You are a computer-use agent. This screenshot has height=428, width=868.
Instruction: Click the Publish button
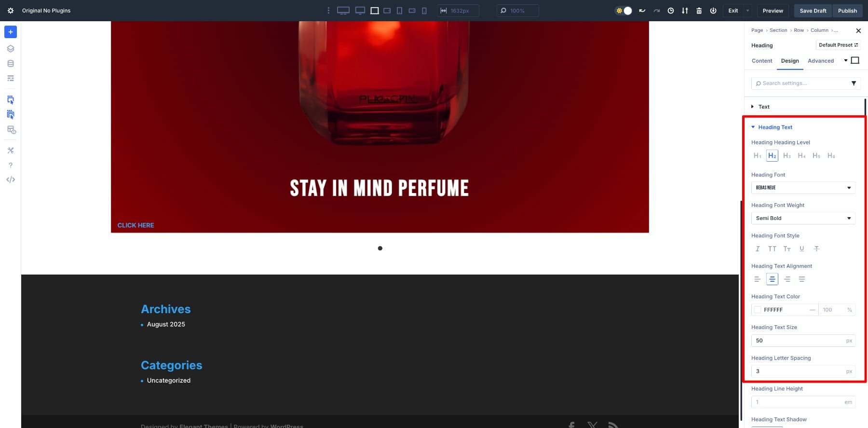click(847, 11)
